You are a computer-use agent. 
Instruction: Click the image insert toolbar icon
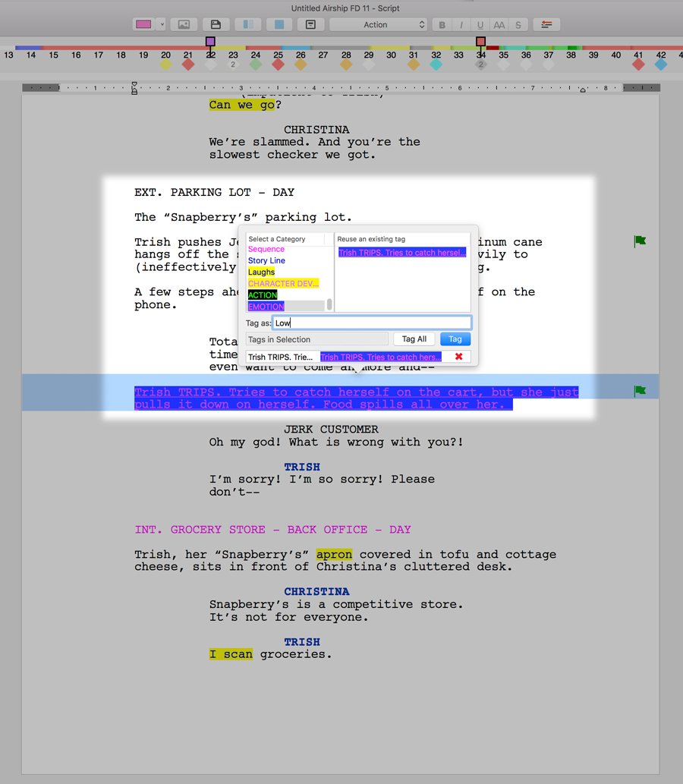pyautogui.click(x=184, y=24)
